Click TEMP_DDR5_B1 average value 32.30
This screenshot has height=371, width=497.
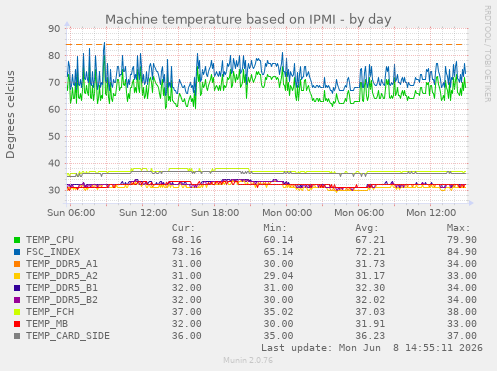pos(370,288)
